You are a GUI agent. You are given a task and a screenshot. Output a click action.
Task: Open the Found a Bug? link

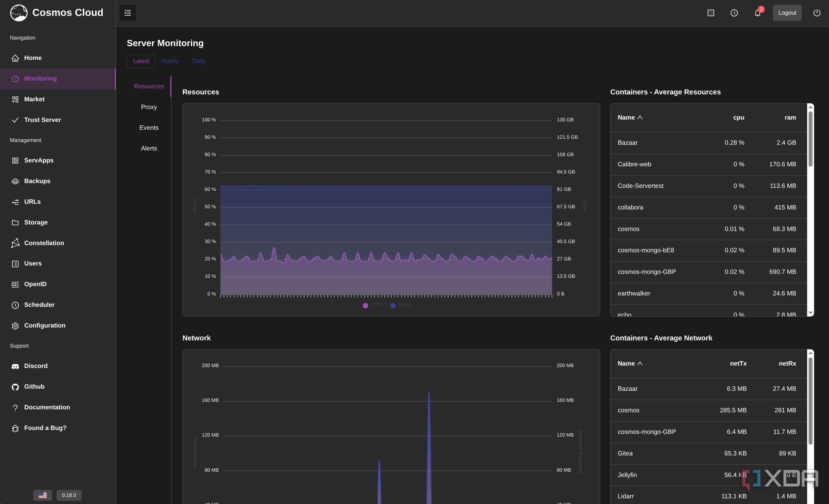pos(58,428)
